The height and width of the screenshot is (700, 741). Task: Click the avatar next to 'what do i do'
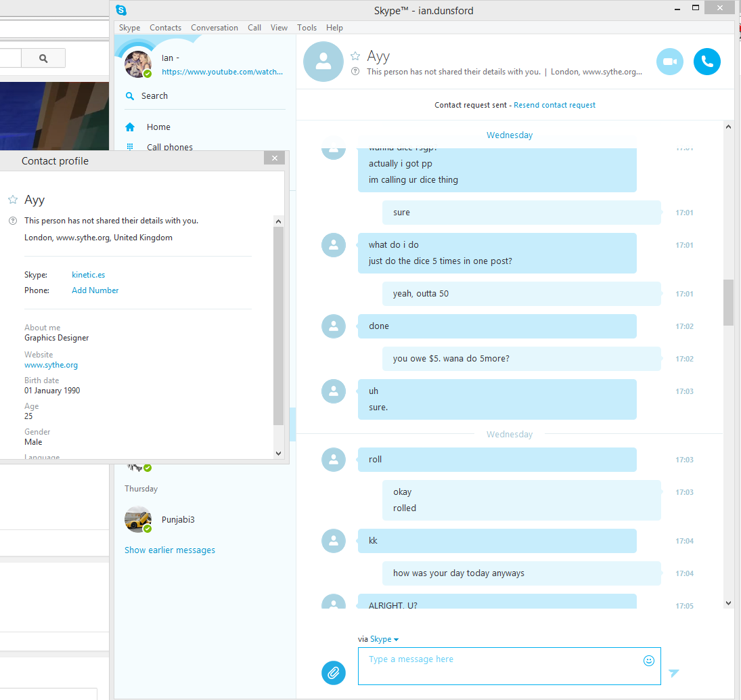pyautogui.click(x=334, y=245)
